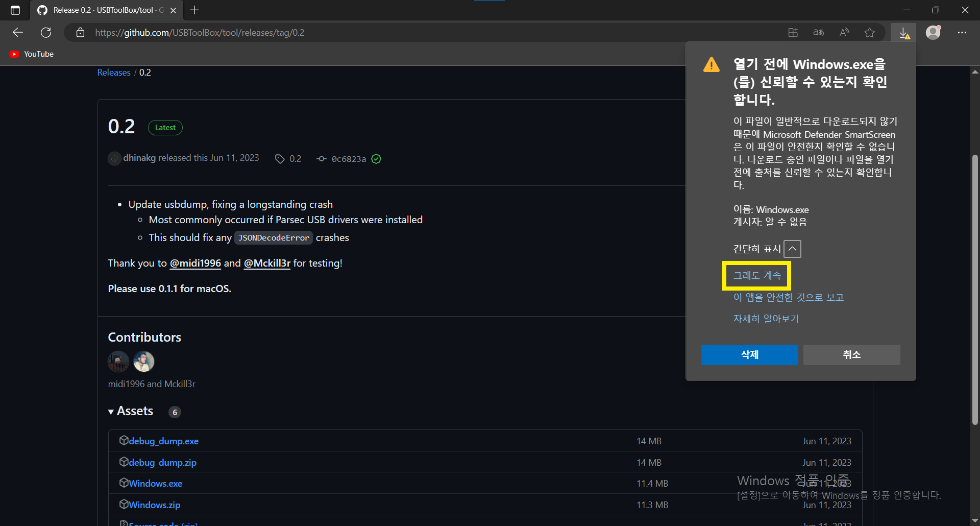Viewport: 980px width, 526px height.
Task: Click the Assets count badge 6
Action: (x=175, y=412)
